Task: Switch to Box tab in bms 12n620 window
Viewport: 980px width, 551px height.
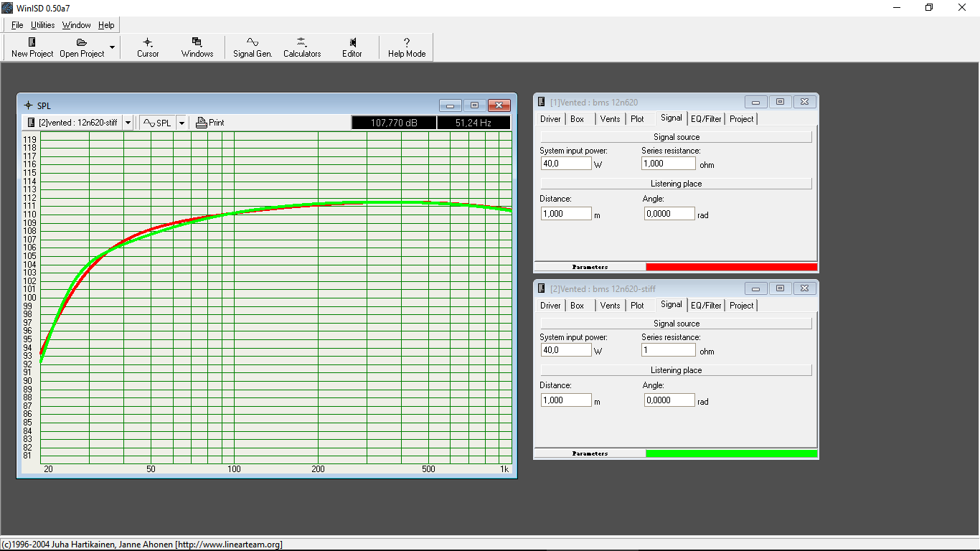Action: pos(578,119)
